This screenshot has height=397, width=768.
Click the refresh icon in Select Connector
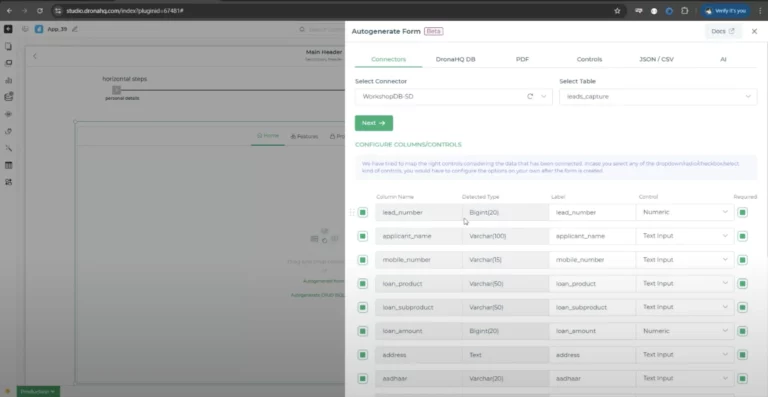530,96
